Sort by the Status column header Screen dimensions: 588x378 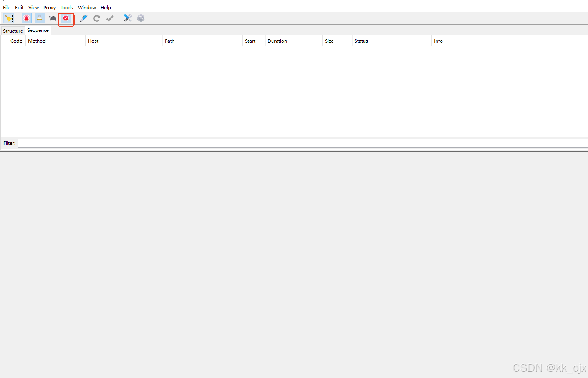[x=392, y=41]
